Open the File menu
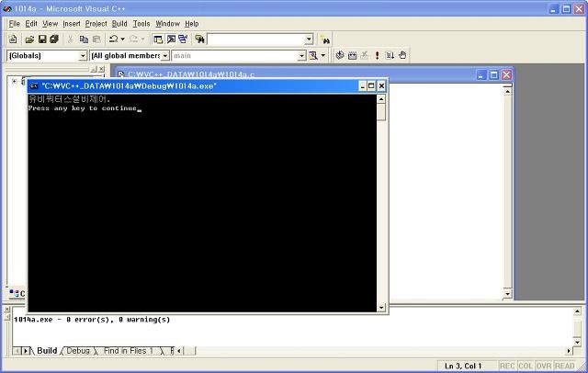Viewport: 588px width, 373px height. pos(15,24)
